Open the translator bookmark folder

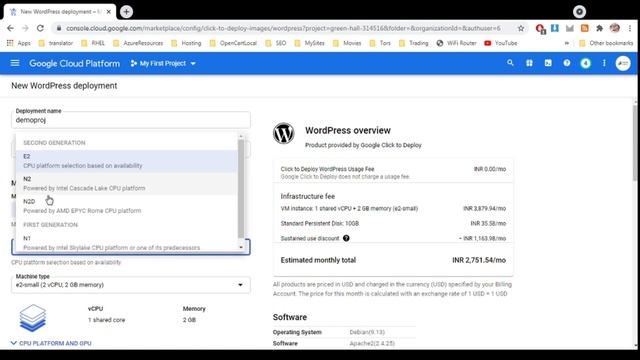pos(56,43)
